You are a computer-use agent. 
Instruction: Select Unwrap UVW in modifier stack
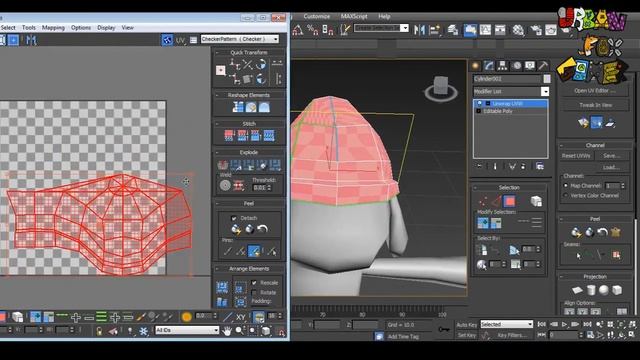(511, 104)
